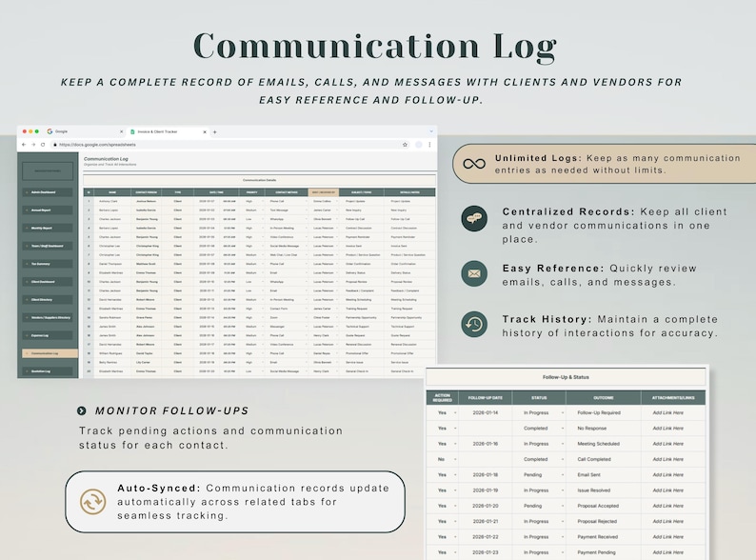Open Admin Dashboard from the sidebar
This screenshot has height=560, width=756.
pos(48,192)
